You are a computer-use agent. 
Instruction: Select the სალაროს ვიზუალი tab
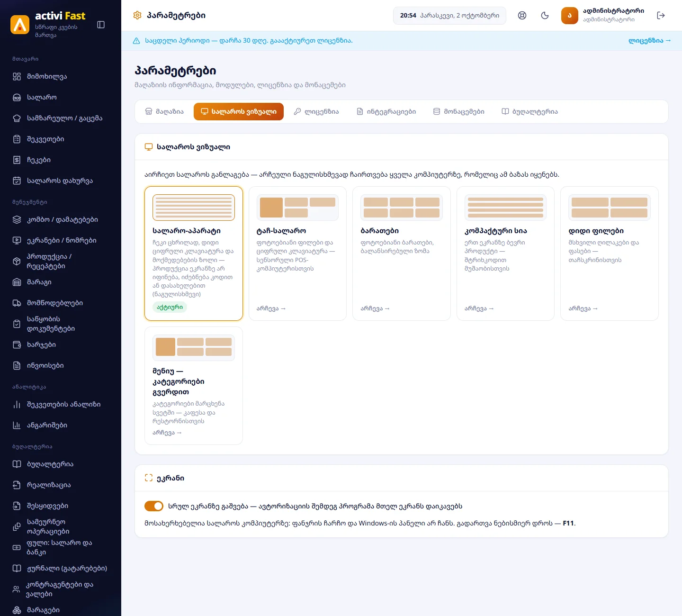tap(239, 112)
